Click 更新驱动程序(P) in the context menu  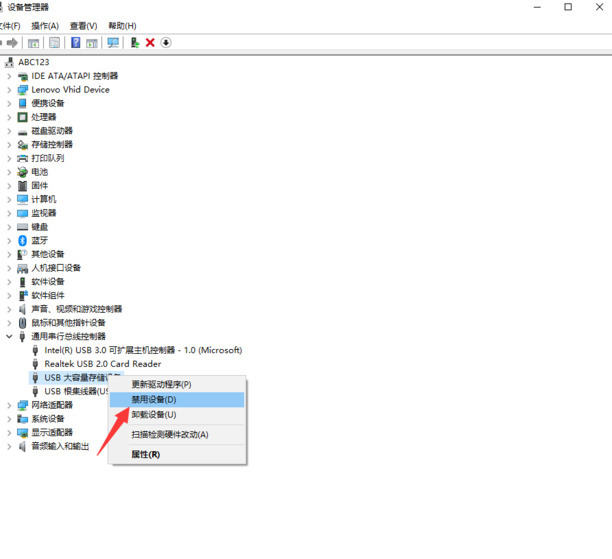(x=161, y=384)
